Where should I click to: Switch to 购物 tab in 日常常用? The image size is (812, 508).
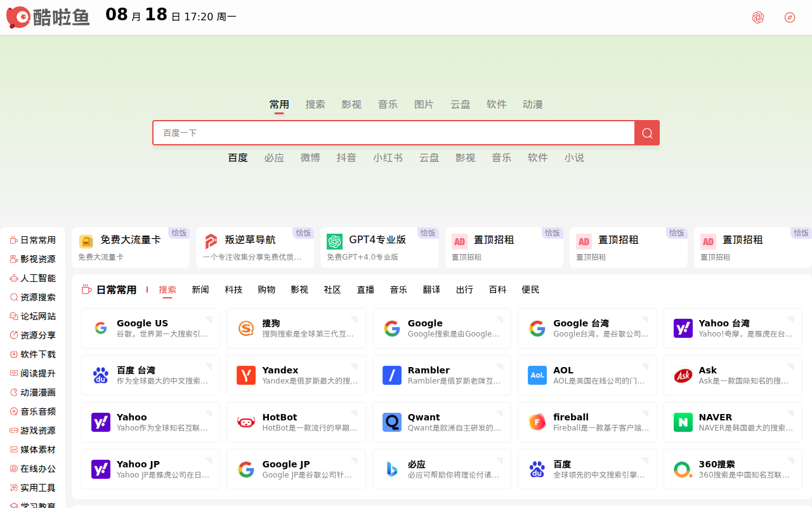pyautogui.click(x=266, y=290)
